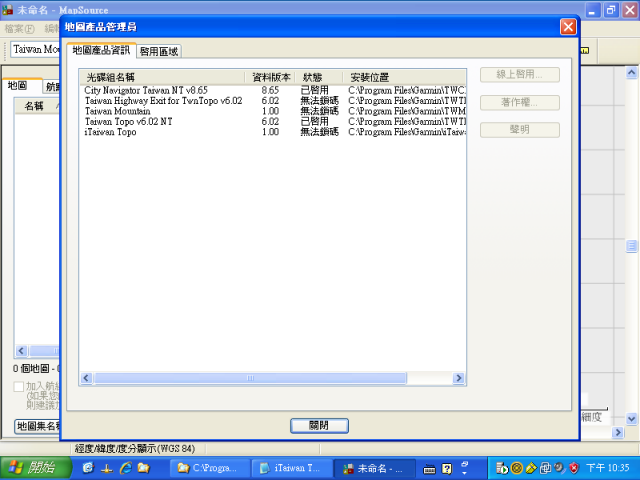Switch to 未命名 MapSource taskbar button
640x480 pixels.
click(374, 468)
